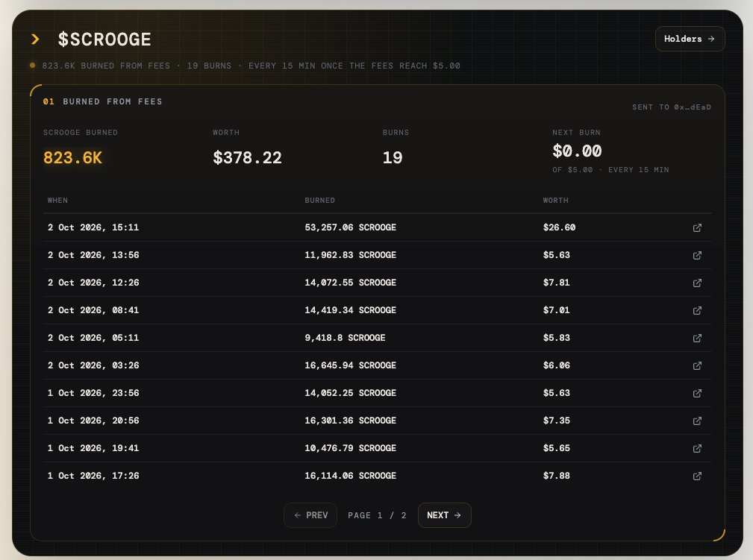The image size is (753, 560).
Task: Click the '14,052.25 SCROOGE' amount
Action: coord(351,393)
